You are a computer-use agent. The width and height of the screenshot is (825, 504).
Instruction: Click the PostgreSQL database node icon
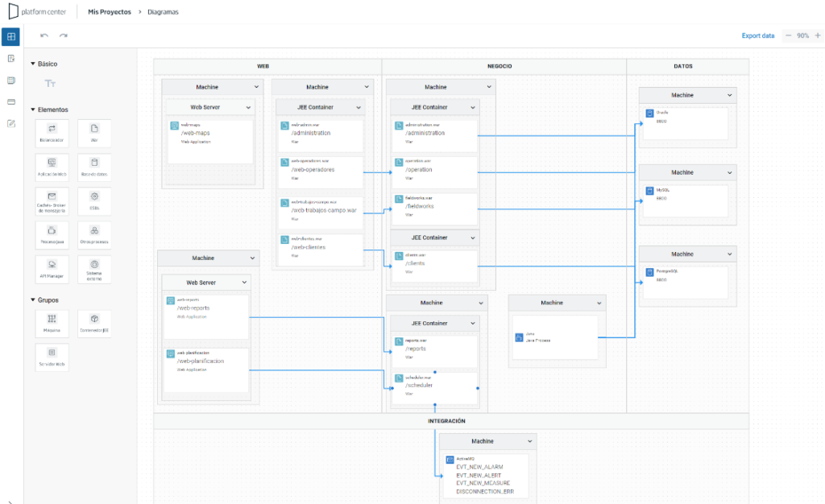click(x=649, y=272)
